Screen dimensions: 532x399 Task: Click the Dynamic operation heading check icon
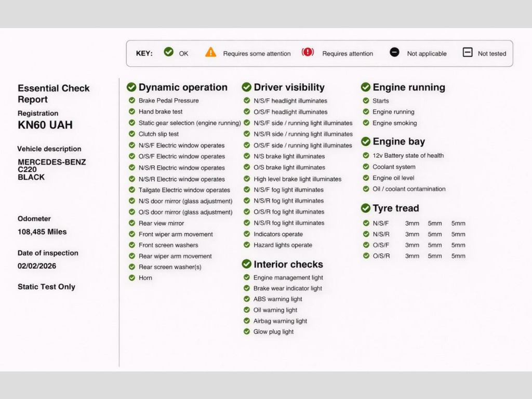tap(131, 87)
